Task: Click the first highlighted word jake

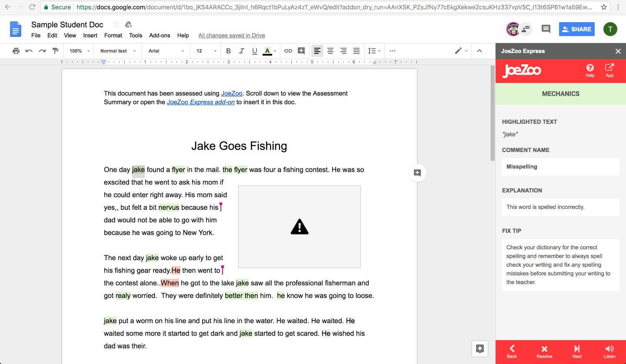Action: click(138, 169)
